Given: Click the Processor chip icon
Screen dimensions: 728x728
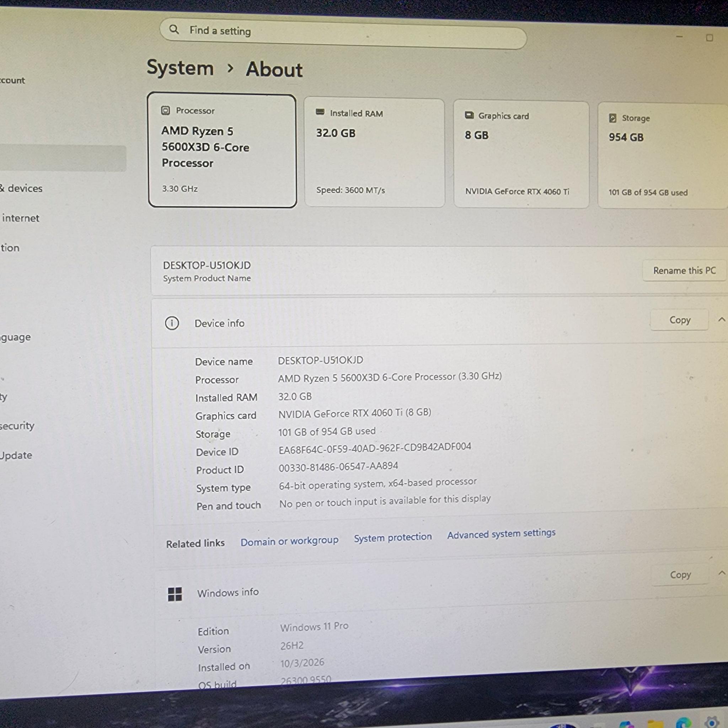Looking at the screenshot, I should pos(165,111).
